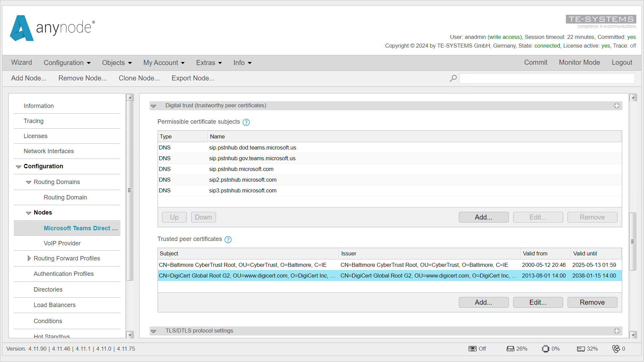Screen dimensions: 644x362
Task: Click the Monitor Mode icon button
Action: pyautogui.click(x=579, y=62)
